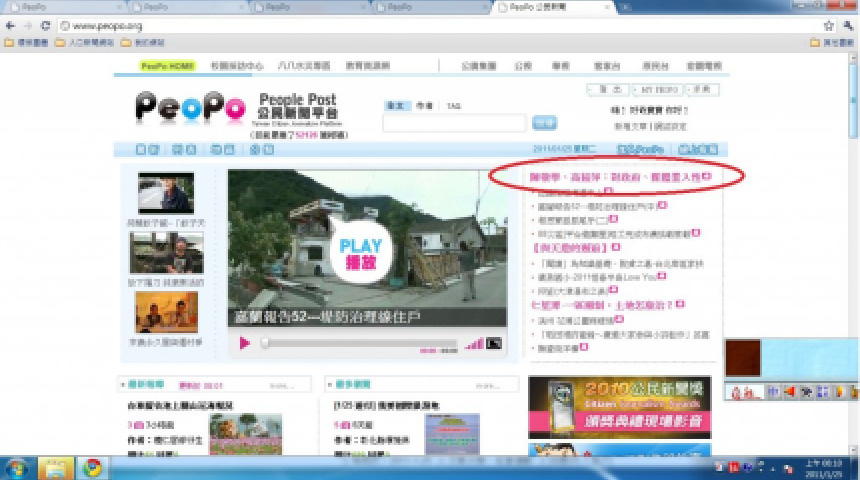The image size is (860, 480).
Task: Open the Chrome wrench menu
Action: pyautogui.click(x=848, y=25)
